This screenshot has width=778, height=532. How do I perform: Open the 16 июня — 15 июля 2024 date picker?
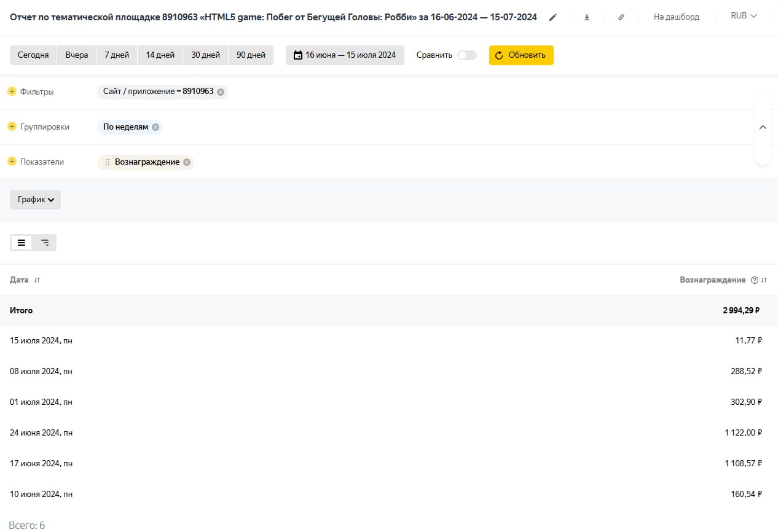pyautogui.click(x=345, y=55)
